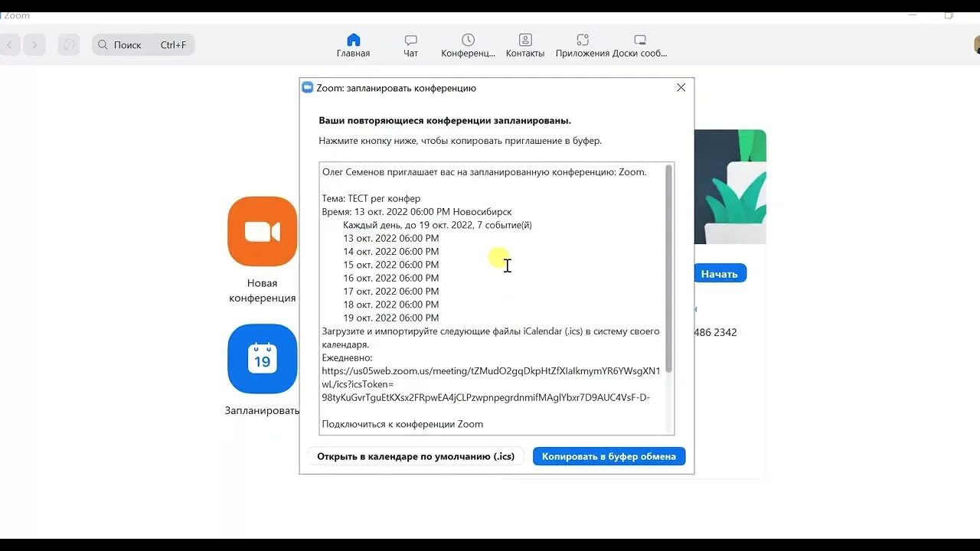This screenshot has height=551, width=980.
Task: Click the Новая конференция label
Action: (x=262, y=291)
